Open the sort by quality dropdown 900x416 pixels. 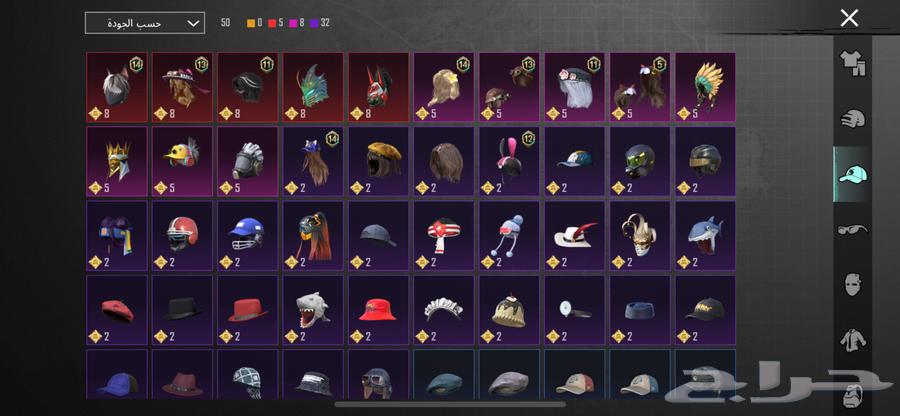click(x=145, y=23)
